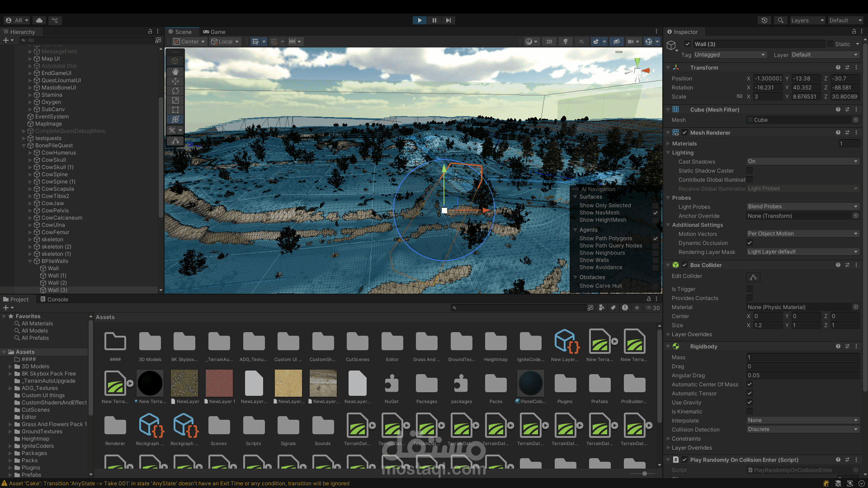Enable the Is Trigger checkbox
This screenshot has width=868, height=488.
750,289
